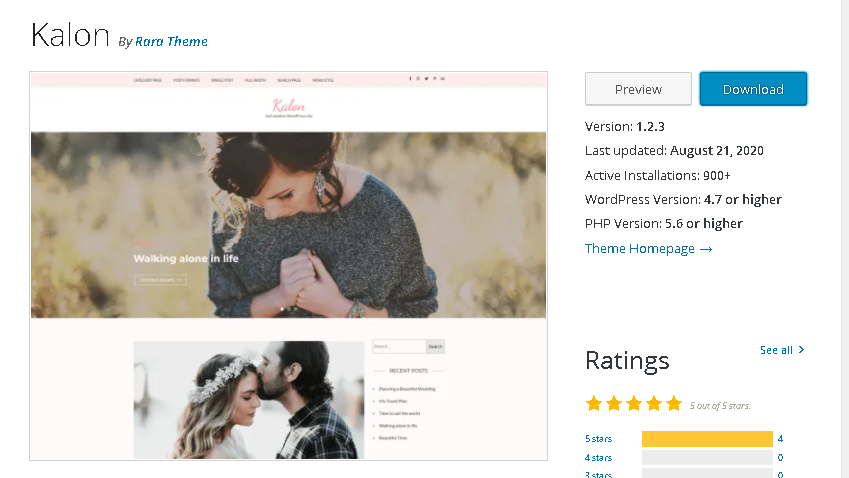Open the 5 stars reviews link
The image size is (849, 478).
point(598,438)
